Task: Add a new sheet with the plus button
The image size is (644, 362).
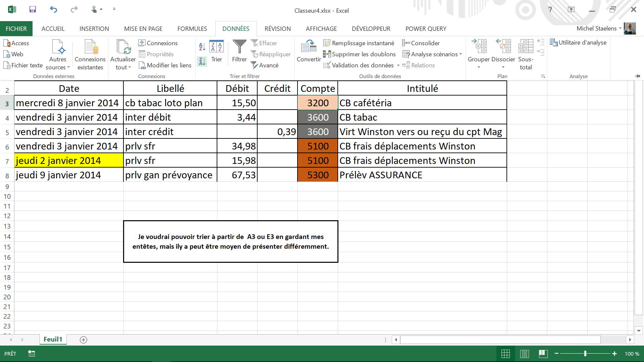Action: (x=84, y=340)
